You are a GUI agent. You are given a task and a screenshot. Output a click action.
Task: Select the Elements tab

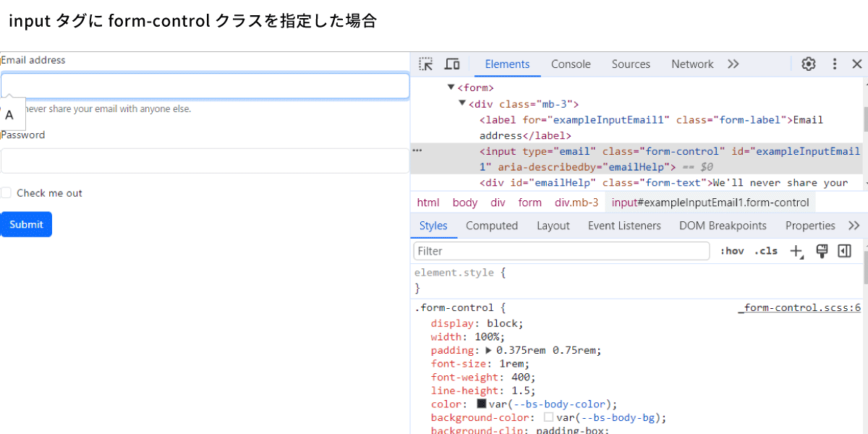507,64
